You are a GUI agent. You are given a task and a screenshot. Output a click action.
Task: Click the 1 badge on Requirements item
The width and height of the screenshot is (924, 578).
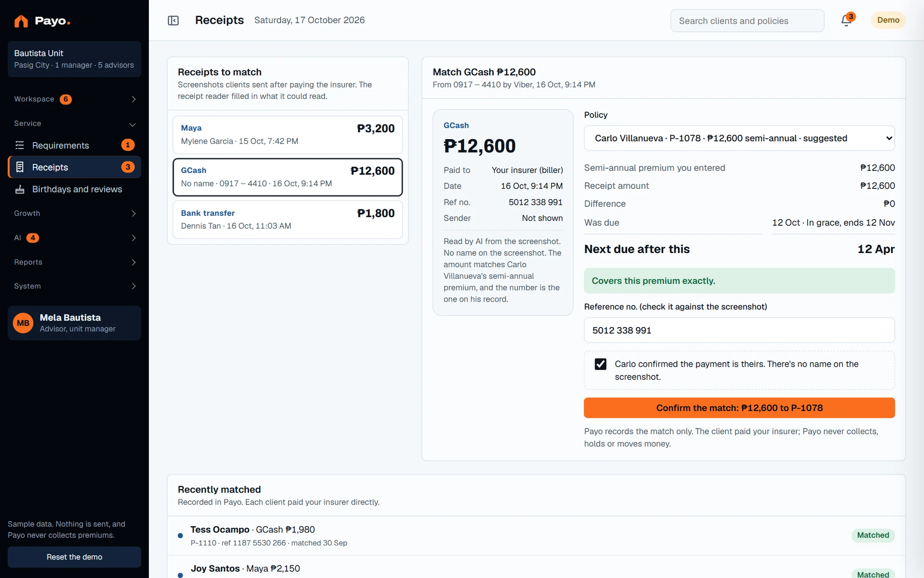pos(128,145)
